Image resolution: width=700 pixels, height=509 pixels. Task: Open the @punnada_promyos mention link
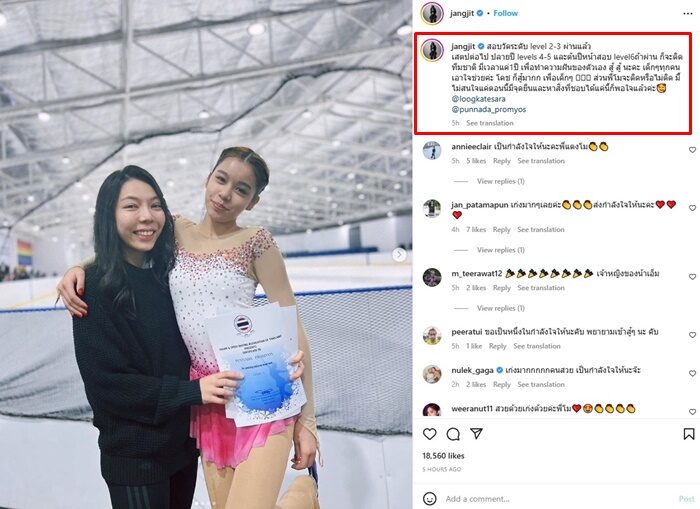pos(488,109)
